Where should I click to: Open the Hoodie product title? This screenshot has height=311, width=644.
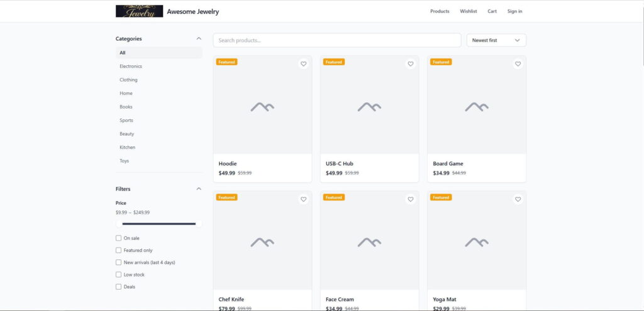tap(228, 164)
